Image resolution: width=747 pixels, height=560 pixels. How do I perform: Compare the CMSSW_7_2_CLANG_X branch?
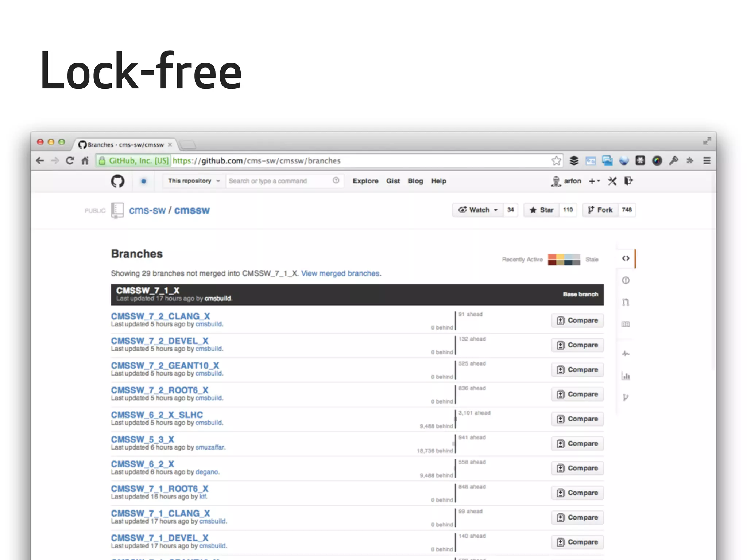click(x=577, y=320)
